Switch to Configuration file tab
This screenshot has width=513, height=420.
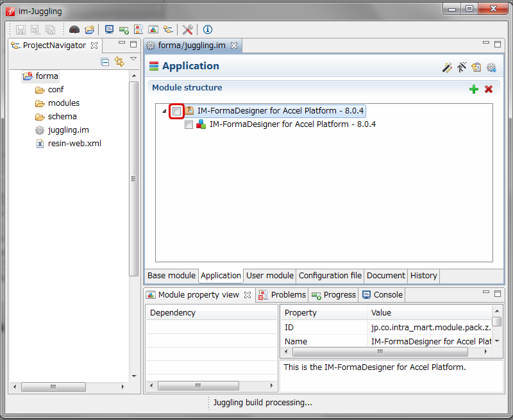click(x=330, y=276)
